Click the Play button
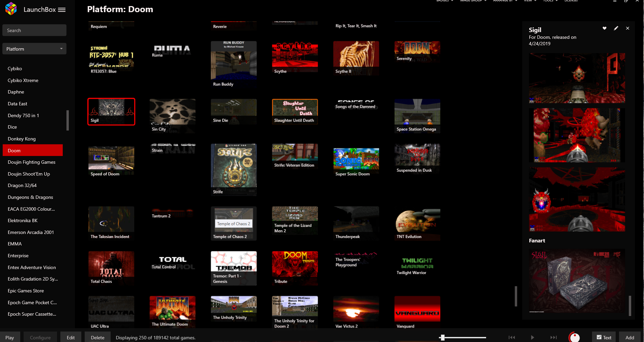This screenshot has width=644, height=342. [x=10, y=337]
